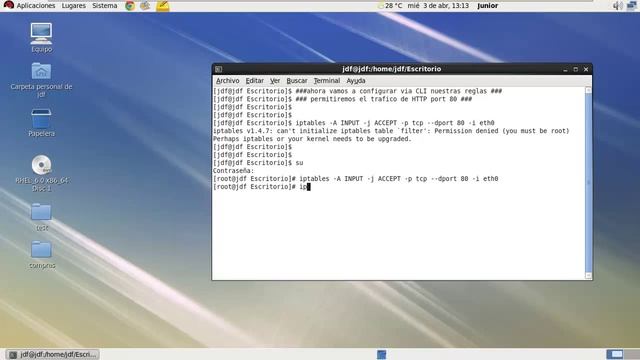Launch the mail application panel icon
This screenshot has width=640, height=360.
click(x=145, y=6)
